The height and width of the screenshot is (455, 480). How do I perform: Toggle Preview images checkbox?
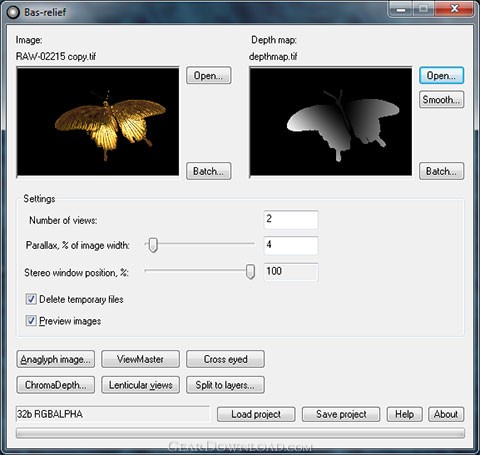(31, 321)
